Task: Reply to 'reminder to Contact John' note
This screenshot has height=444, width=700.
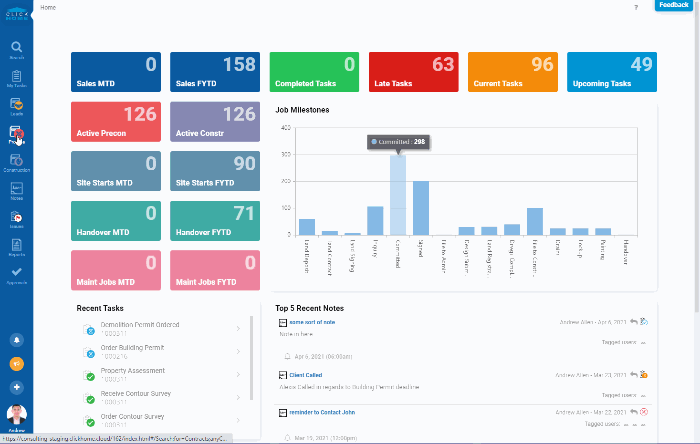Action: point(633,412)
